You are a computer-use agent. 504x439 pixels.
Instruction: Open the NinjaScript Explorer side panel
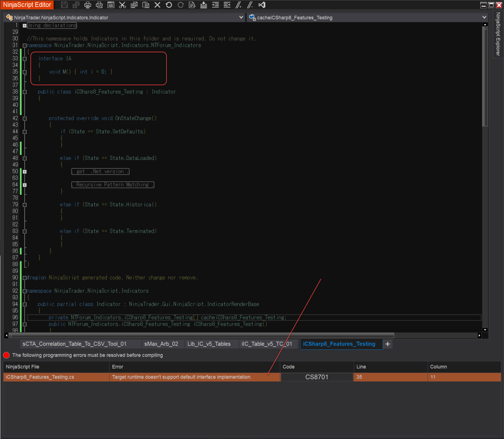click(x=498, y=34)
